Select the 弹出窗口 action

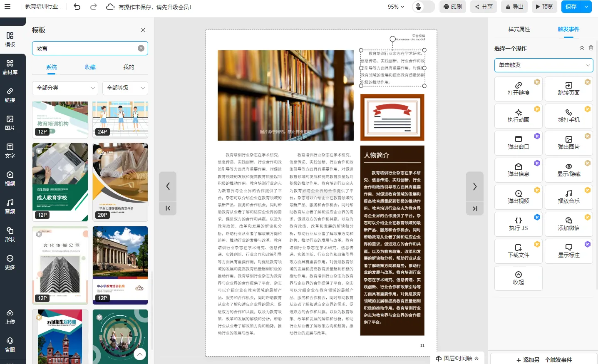coord(519,143)
